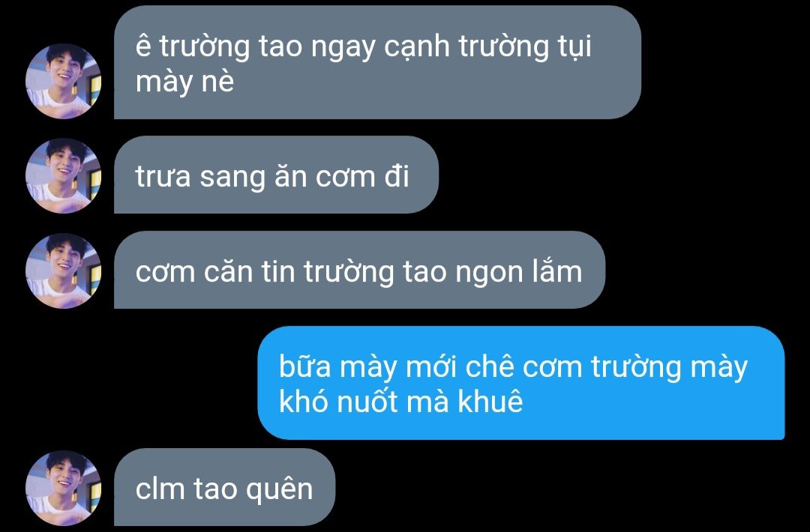Open sender avatar beside 'ê trường tao' message
The height and width of the screenshot is (532, 810).
point(64,81)
